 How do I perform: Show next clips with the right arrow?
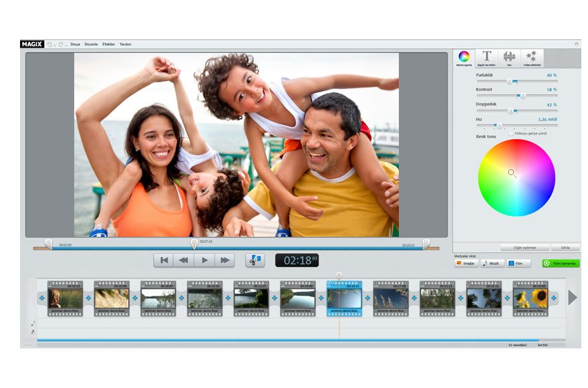click(572, 298)
